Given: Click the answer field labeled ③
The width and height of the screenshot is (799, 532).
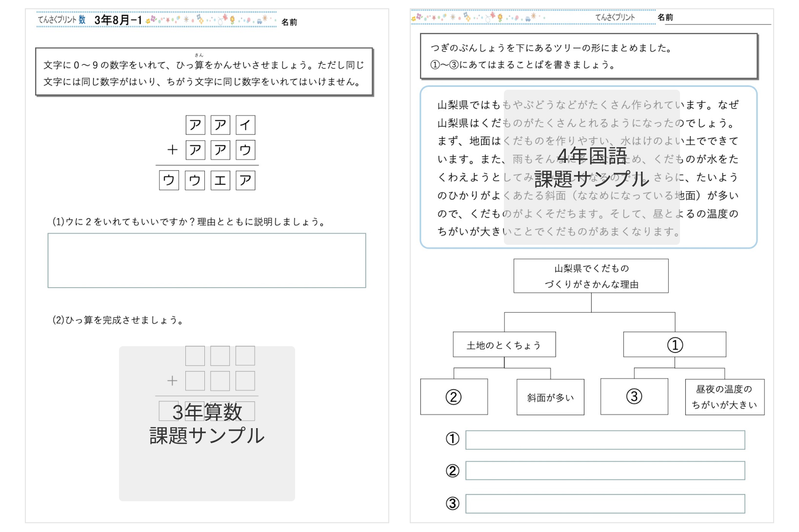Looking at the screenshot, I should click(x=605, y=504).
